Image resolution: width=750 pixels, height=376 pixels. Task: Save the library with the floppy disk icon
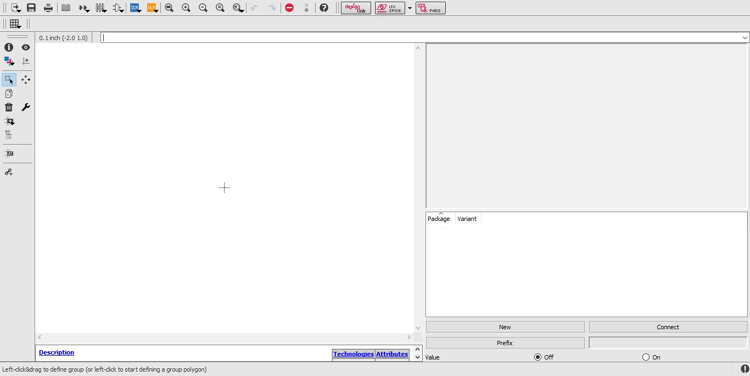(x=32, y=8)
